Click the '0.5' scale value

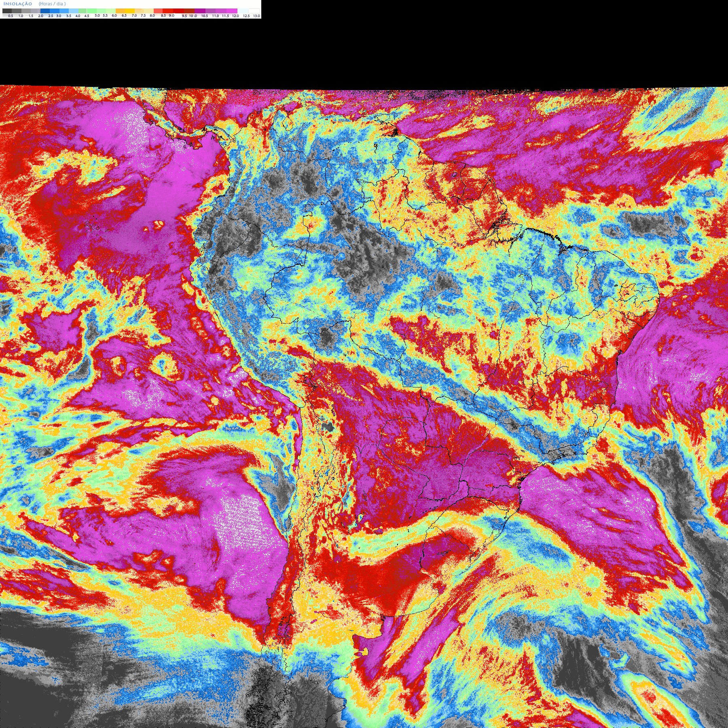(x=11, y=16)
